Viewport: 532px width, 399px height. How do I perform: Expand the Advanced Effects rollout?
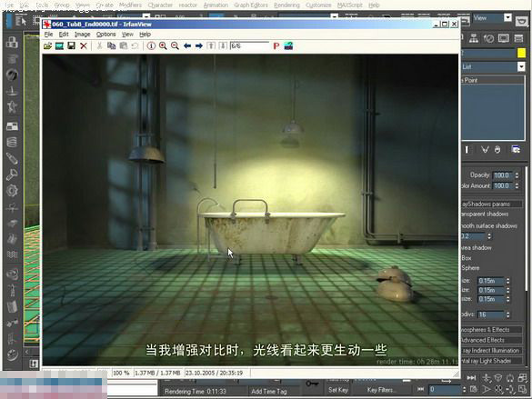(491, 340)
